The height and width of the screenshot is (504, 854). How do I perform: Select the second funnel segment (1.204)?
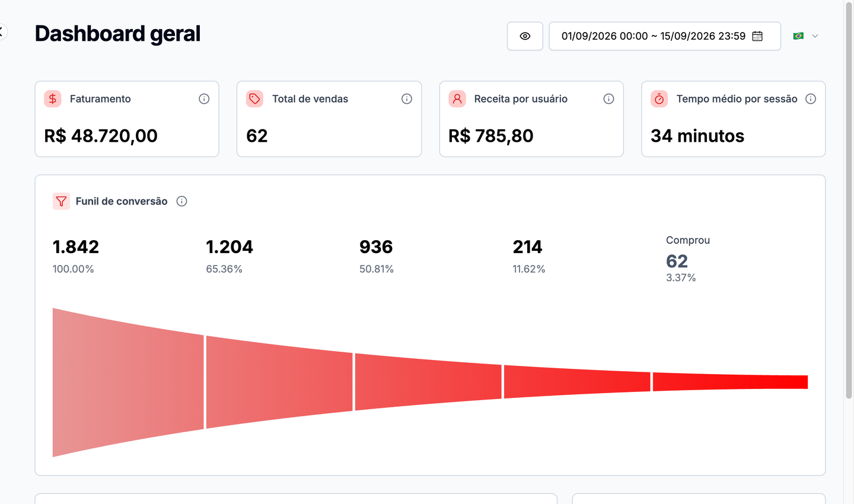point(279,382)
